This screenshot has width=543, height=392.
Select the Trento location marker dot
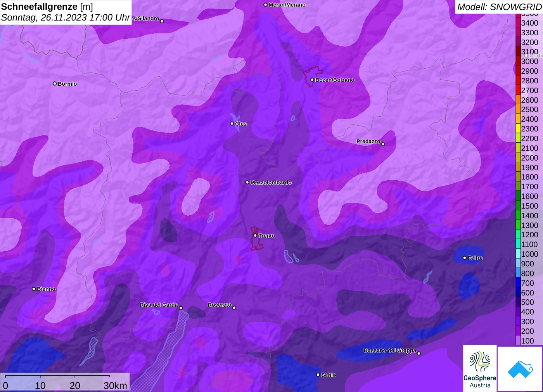point(255,235)
